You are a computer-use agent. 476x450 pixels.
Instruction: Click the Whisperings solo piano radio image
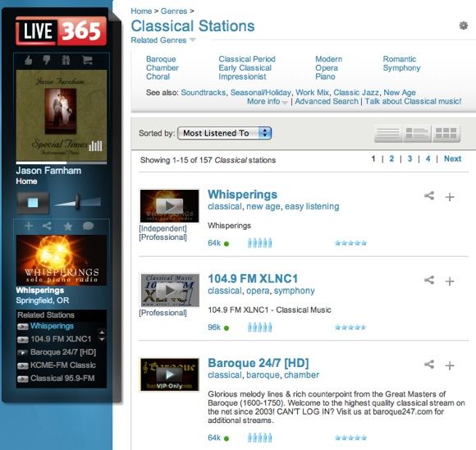point(62,260)
